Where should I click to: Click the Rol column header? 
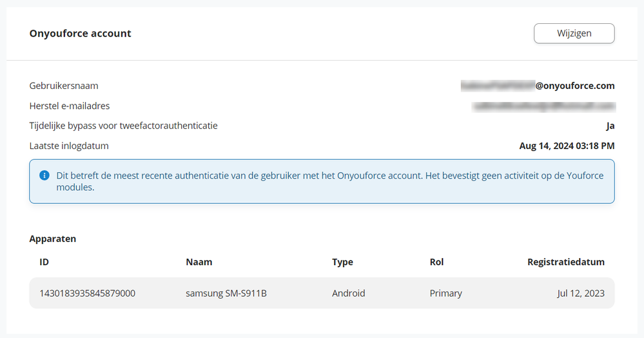click(436, 262)
